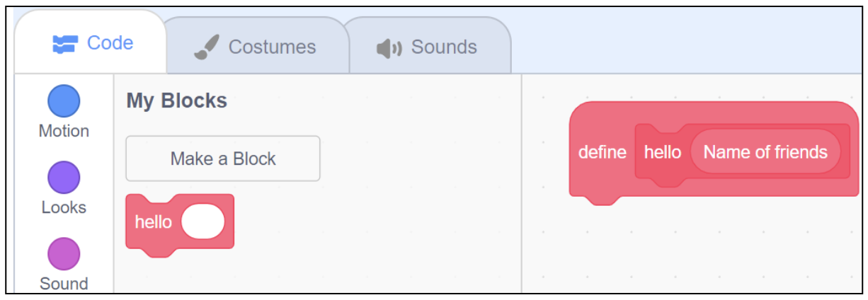This screenshot has width=868, height=300.
Task: Click the white input slot on hello block
Action: (x=202, y=222)
